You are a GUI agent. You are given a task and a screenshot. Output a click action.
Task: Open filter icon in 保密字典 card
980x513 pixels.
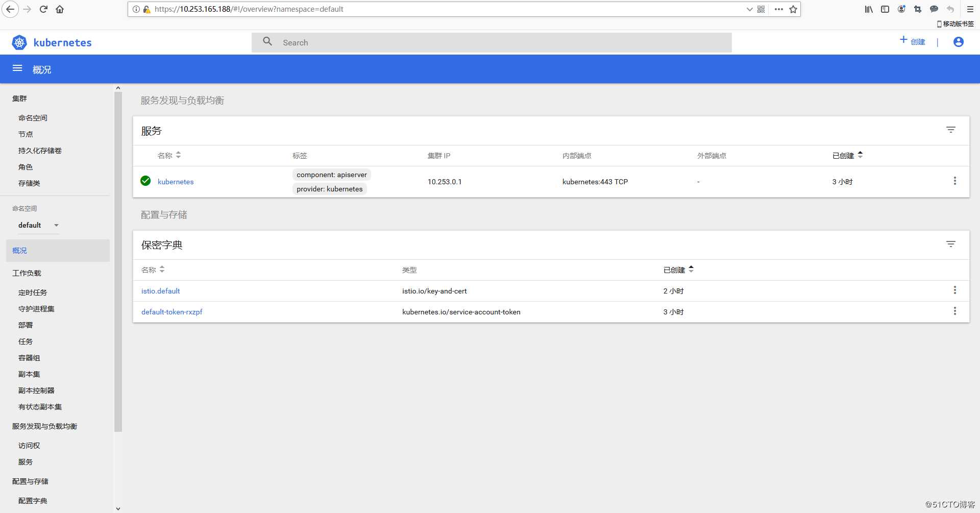tap(951, 244)
